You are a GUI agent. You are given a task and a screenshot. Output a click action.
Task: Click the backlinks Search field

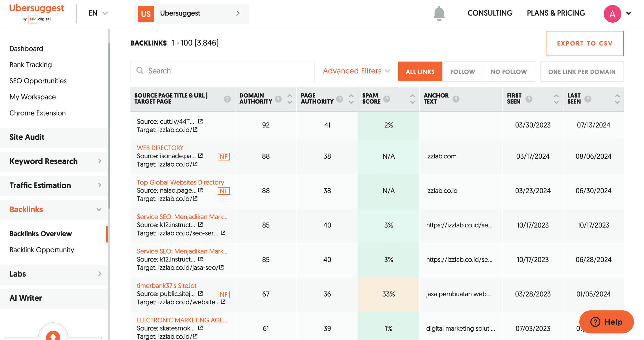tap(222, 71)
